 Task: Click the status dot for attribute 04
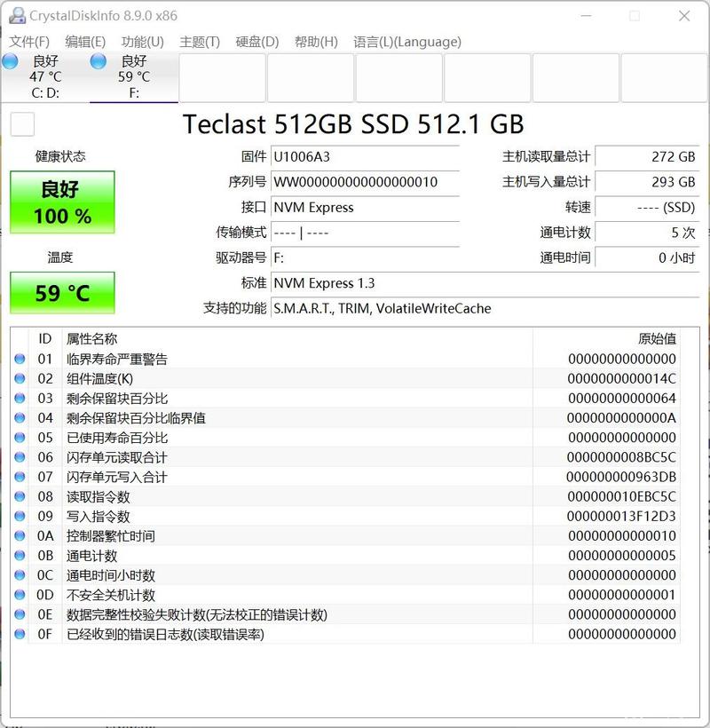pyautogui.click(x=20, y=418)
